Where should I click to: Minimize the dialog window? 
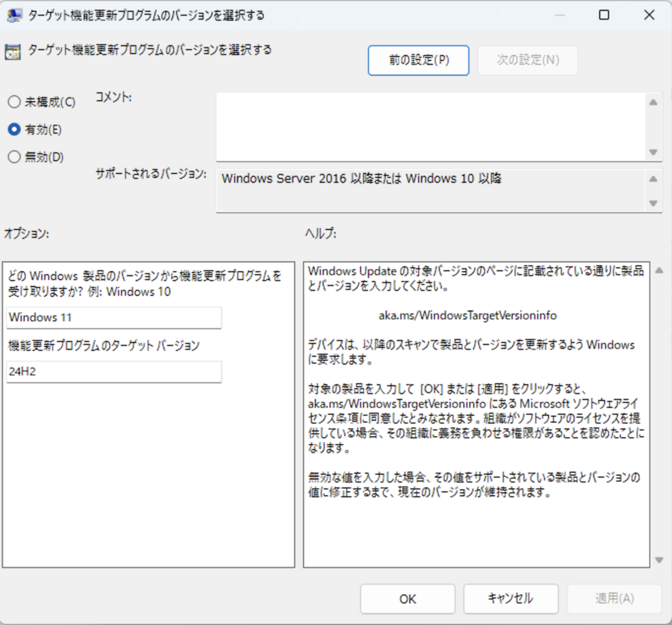point(559,15)
